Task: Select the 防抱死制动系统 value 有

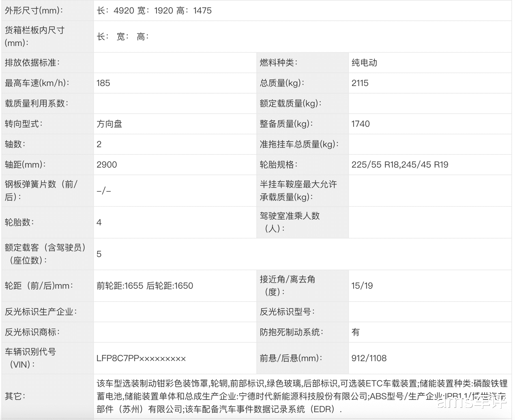Action: (x=355, y=332)
